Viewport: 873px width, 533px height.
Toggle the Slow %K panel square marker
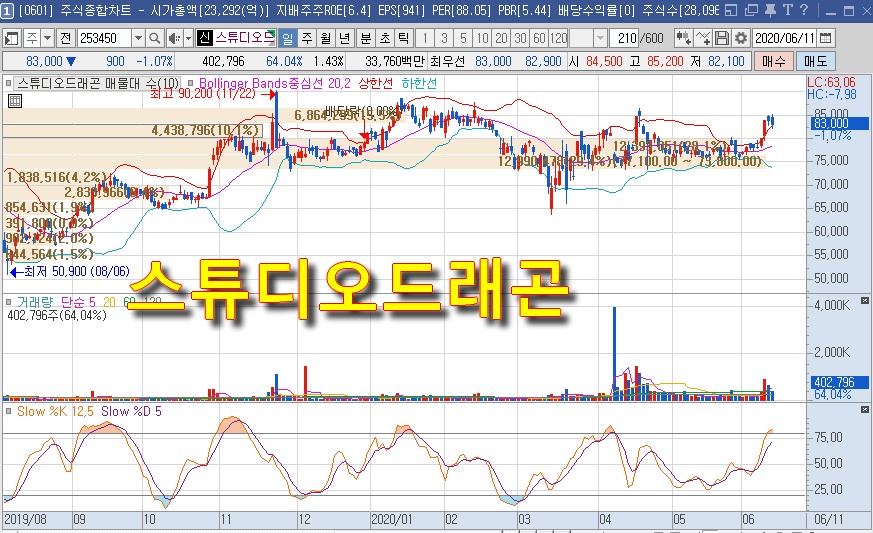(8, 411)
